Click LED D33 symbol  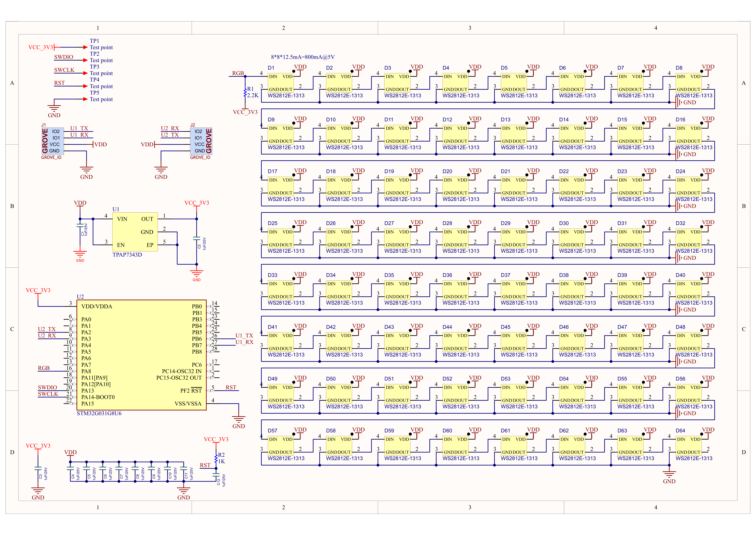pyautogui.click(x=281, y=290)
